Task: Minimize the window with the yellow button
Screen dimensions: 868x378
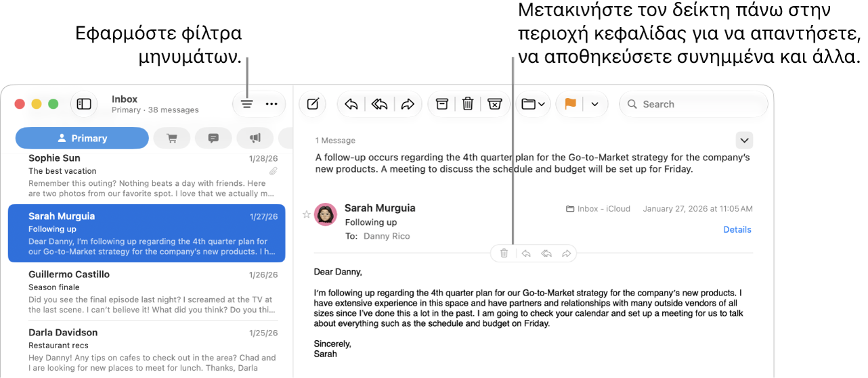Action: tap(37, 104)
